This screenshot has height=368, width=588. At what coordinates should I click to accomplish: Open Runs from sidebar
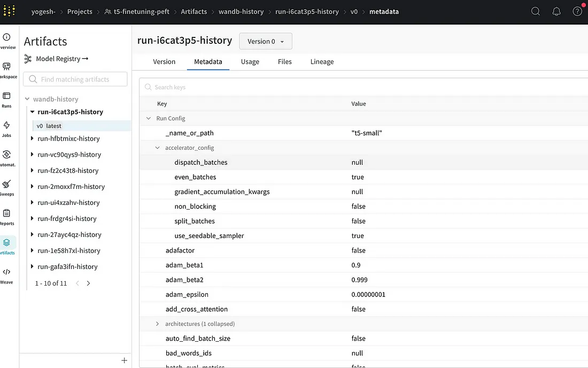point(7,100)
